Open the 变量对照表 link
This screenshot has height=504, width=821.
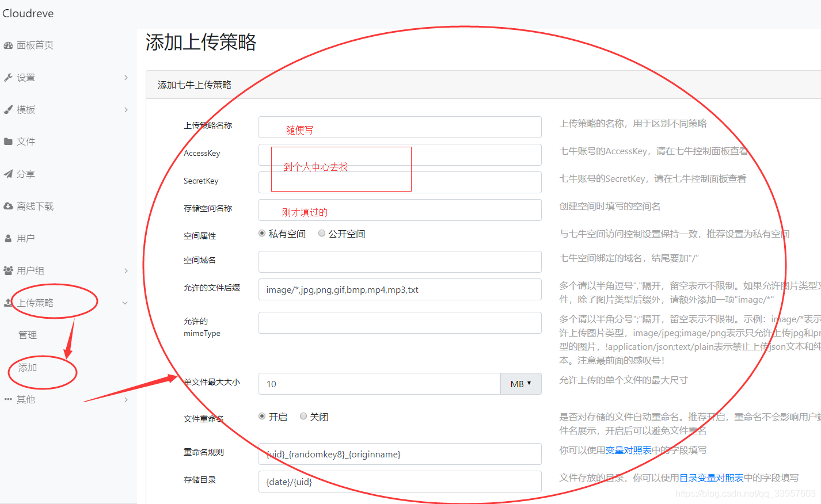[628, 450]
